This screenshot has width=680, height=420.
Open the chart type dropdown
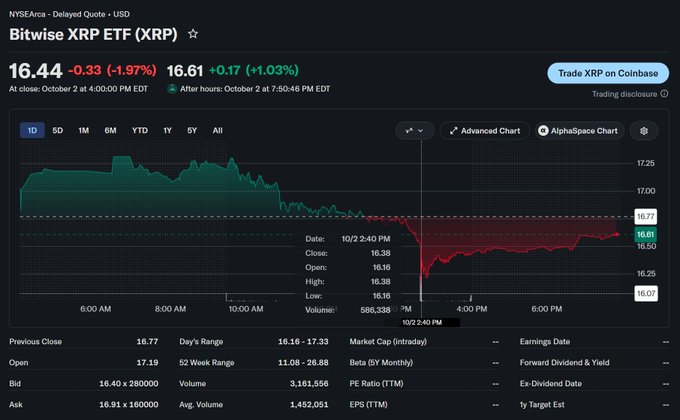[415, 131]
